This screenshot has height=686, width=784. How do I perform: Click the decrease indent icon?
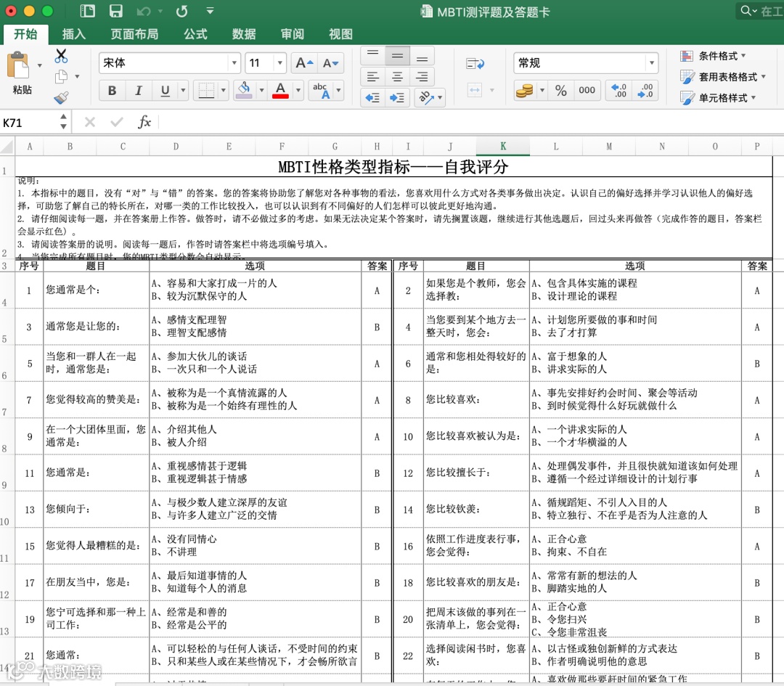pos(372,97)
